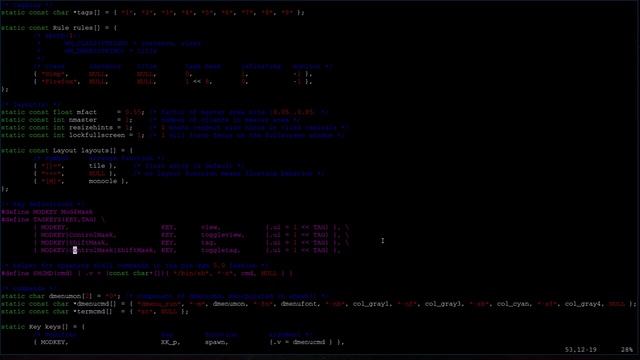Click 'Layout' type in layouts declaration

[64, 151]
